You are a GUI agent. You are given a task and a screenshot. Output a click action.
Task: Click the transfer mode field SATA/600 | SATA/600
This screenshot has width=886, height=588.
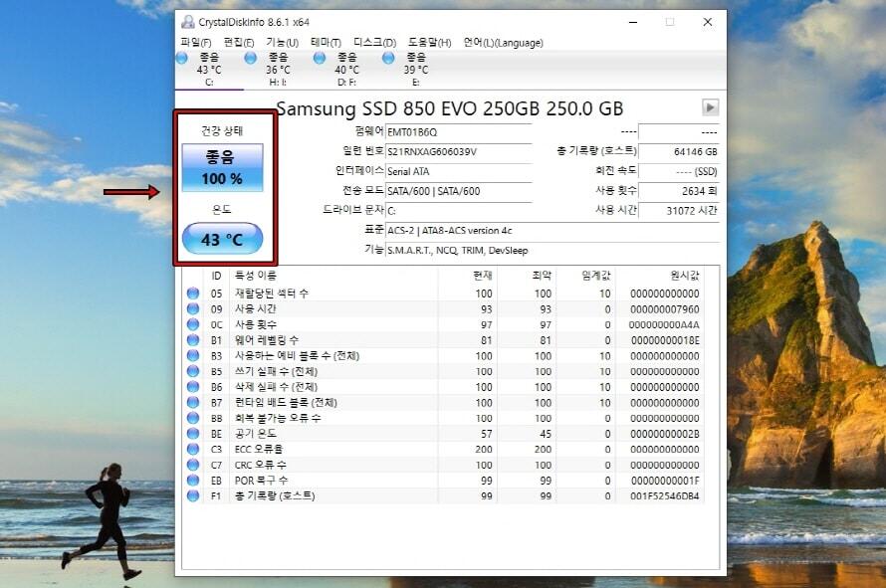458,191
